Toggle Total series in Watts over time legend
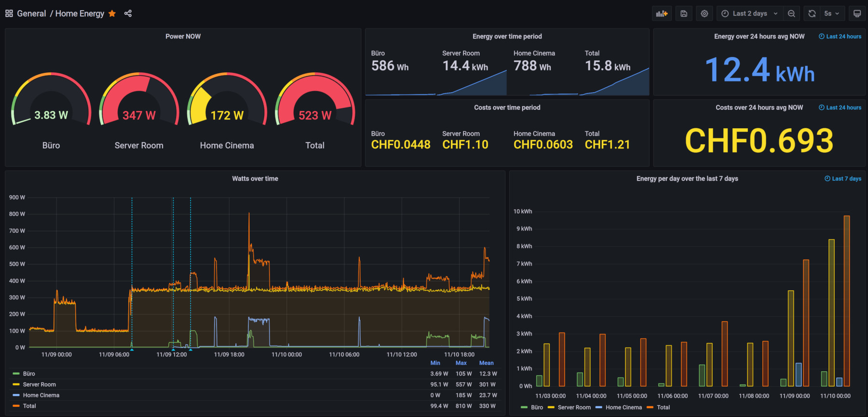Screen dimensions: 868x417 29,406
